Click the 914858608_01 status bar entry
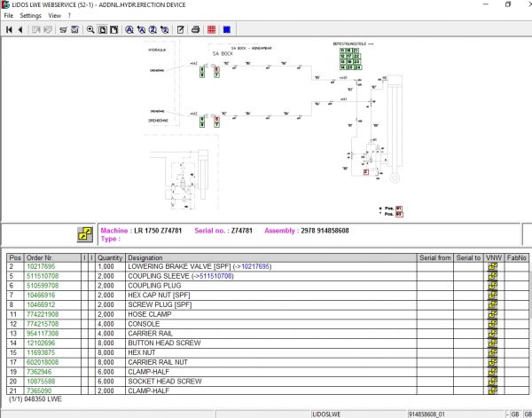532x418 pixels. [426, 414]
